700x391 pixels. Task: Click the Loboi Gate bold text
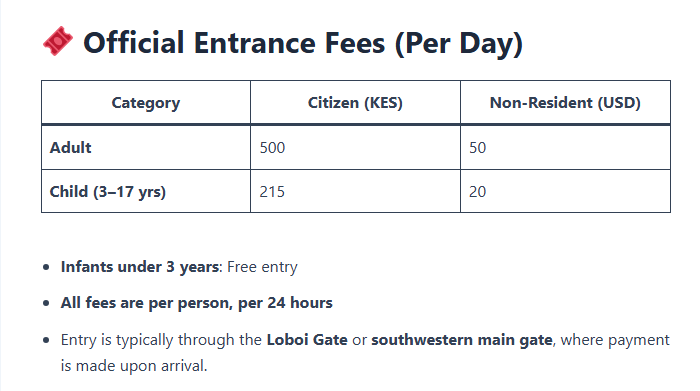(307, 340)
